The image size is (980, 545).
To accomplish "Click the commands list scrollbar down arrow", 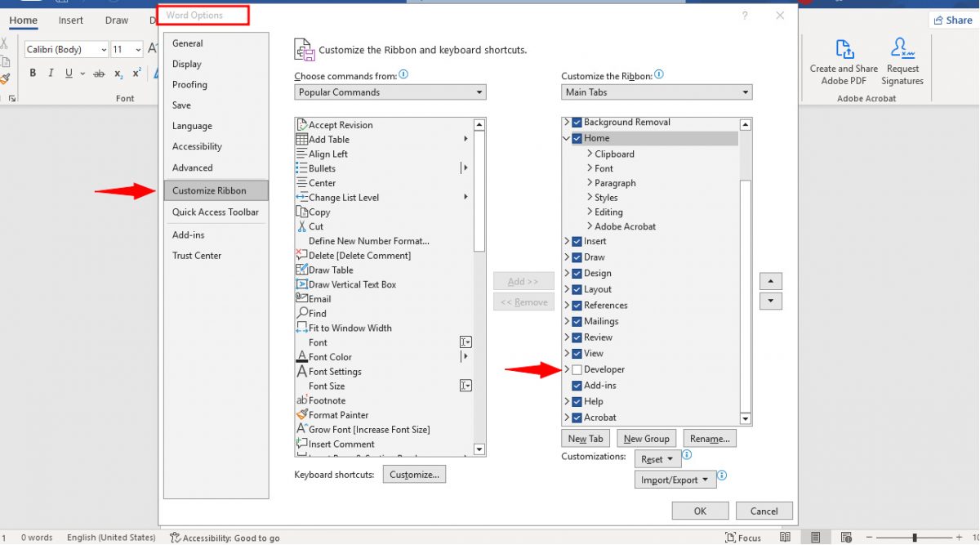I will coord(479,449).
